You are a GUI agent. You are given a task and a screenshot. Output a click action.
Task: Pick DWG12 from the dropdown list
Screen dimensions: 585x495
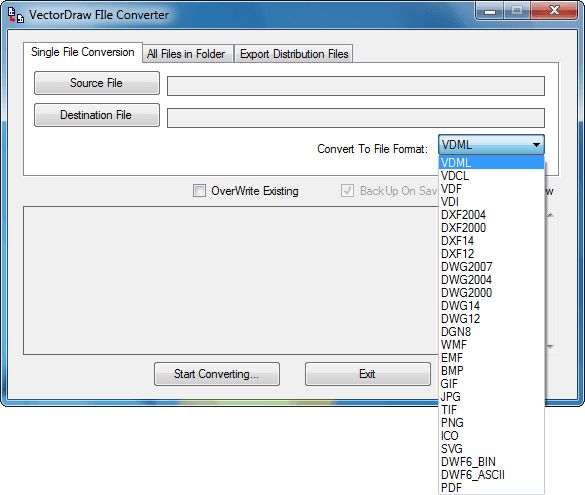tap(491, 319)
